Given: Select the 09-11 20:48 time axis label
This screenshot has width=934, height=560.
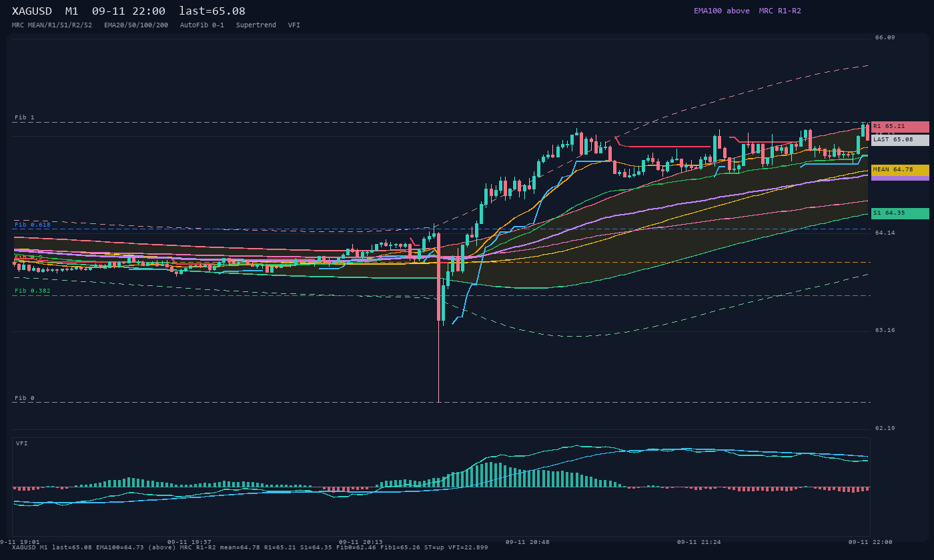Looking at the screenshot, I should (x=528, y=542).
